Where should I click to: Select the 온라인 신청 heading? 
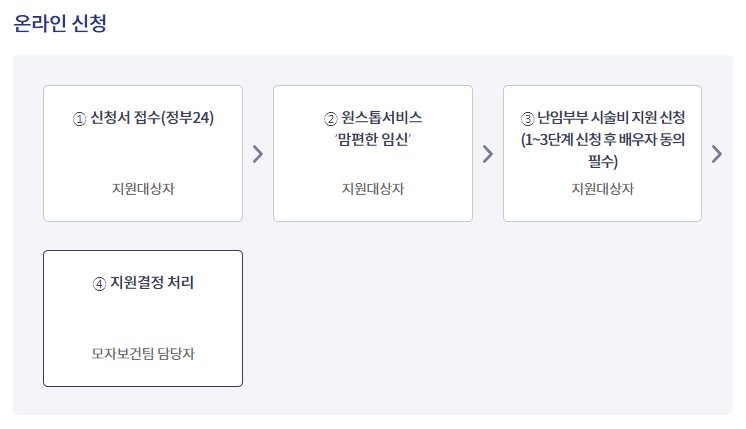[x=60, y=23]
